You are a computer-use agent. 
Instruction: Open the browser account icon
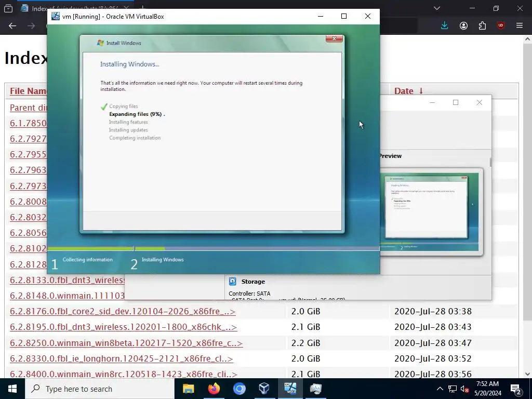coord(463,26)
